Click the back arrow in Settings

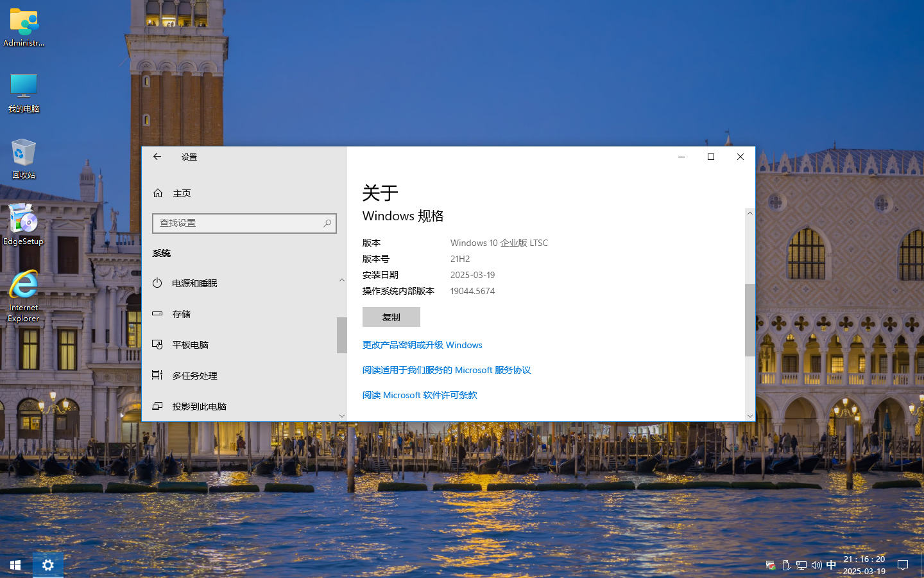tap(157, 157)
